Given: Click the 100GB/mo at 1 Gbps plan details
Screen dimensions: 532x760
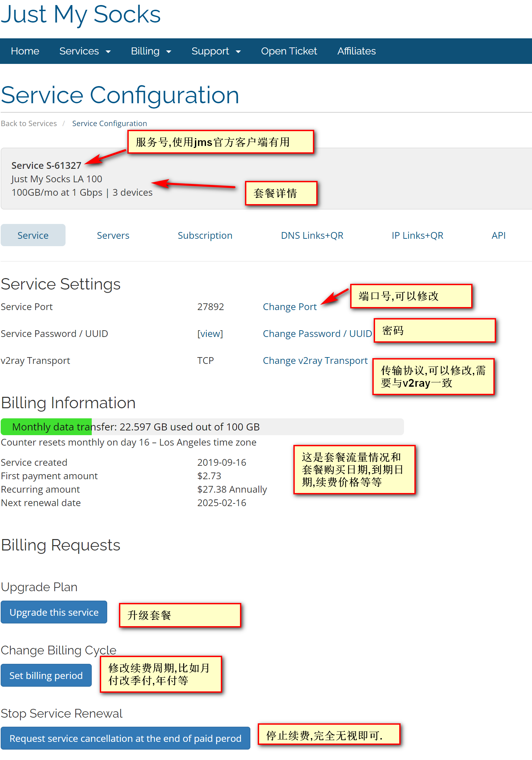Looking at the screenshot, I should 82,192.
